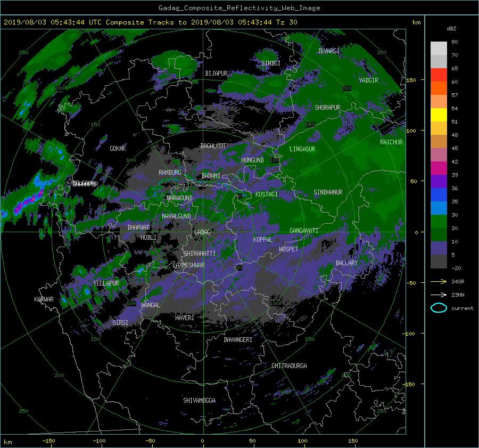Click the LINGASUR city label
This screenshot has height=448, width=479.
pos(302,149)
